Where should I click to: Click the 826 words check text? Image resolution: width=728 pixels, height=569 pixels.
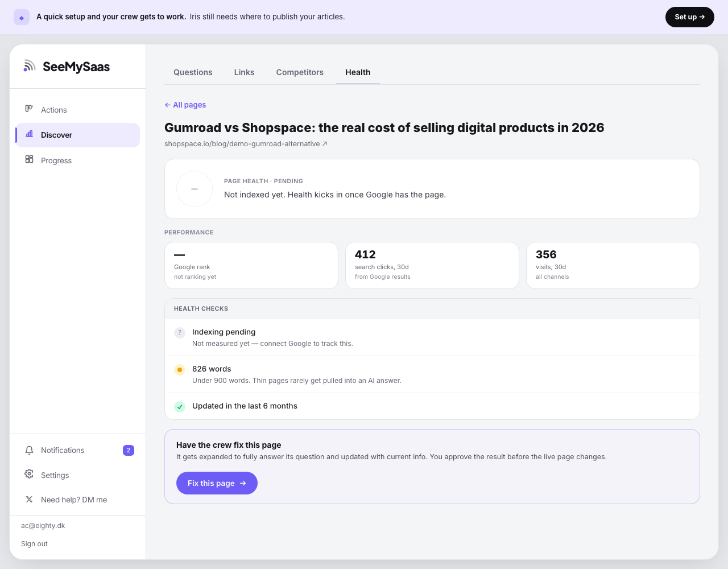[212, 369]
